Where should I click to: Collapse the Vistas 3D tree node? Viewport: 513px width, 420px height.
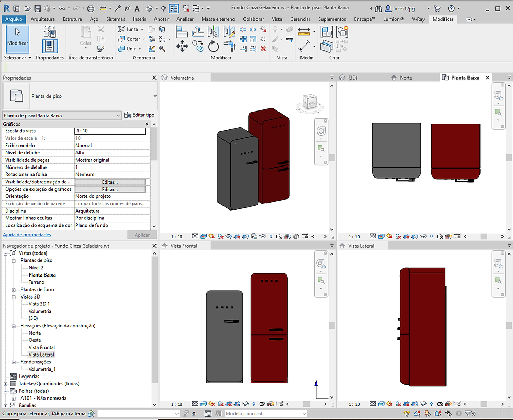[14, 297]
